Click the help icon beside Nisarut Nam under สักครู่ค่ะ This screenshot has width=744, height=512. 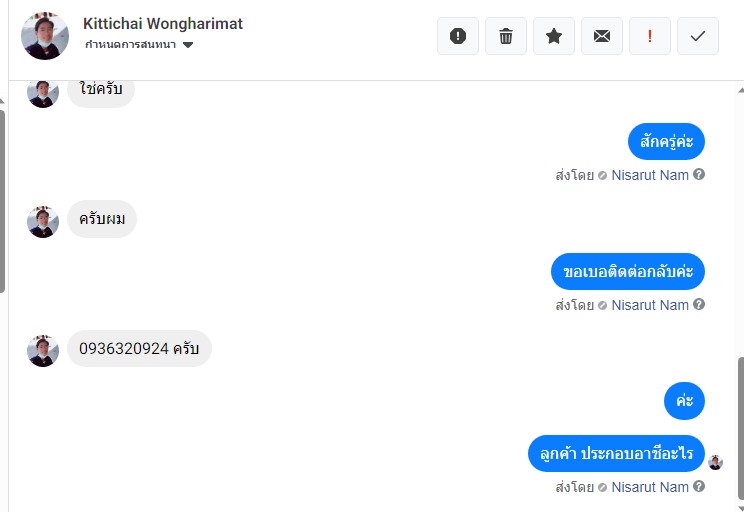698,174
